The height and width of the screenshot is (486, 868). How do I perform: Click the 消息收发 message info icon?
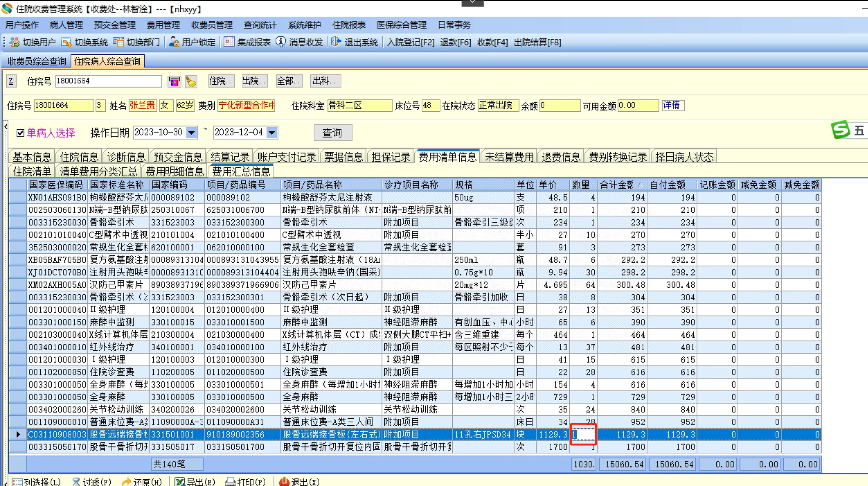tap(281, 42)
